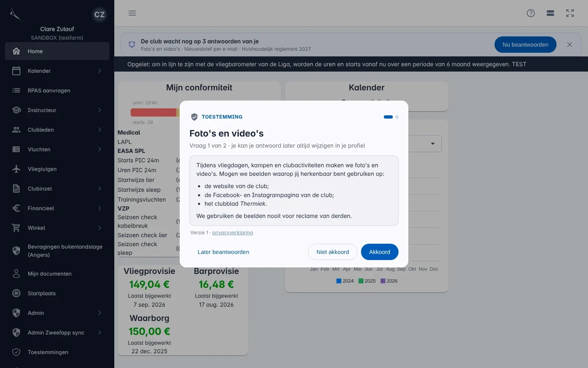Dismiss the pending answers banner
Image resolution: width=588 pixels, height=368 pixels.
coord(570,45)
